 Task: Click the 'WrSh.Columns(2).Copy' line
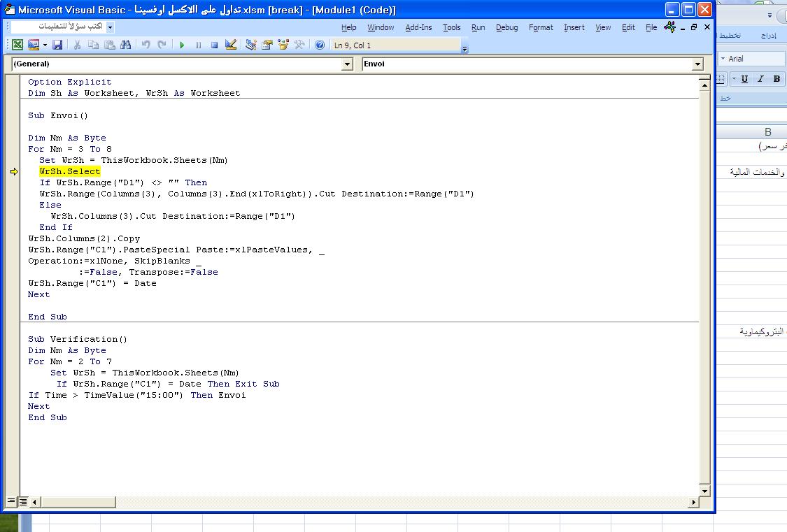click(84, 238)
